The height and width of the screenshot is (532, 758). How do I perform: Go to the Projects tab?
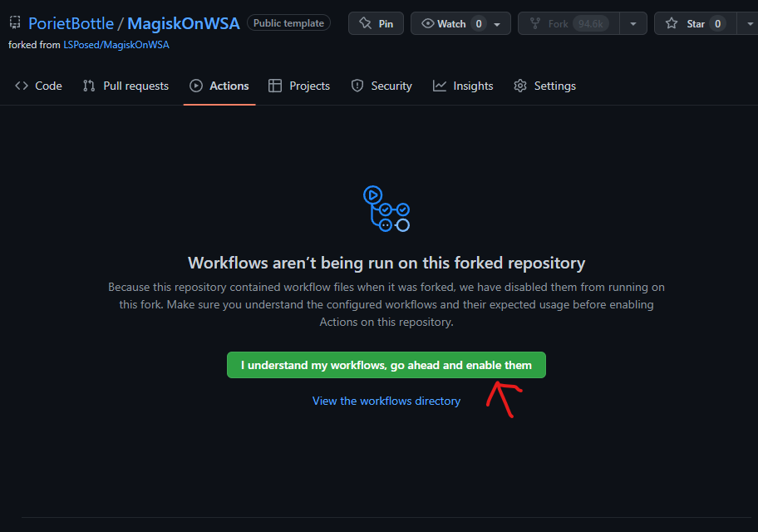pyautogui.click(x=299, y=86)
